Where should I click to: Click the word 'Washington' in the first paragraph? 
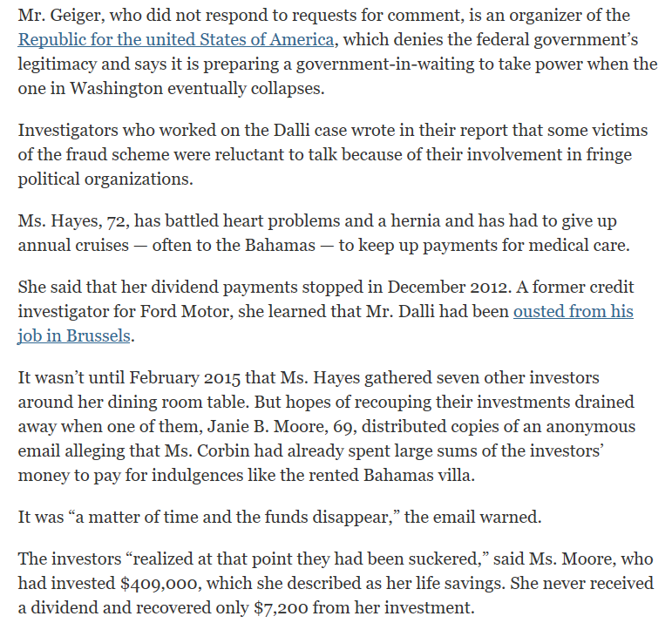(116, 88)
